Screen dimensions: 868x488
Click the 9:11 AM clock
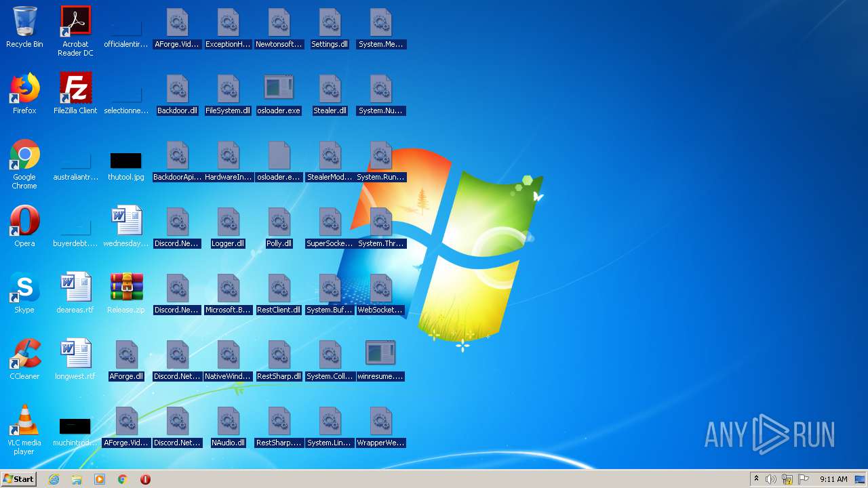point(833,479)
